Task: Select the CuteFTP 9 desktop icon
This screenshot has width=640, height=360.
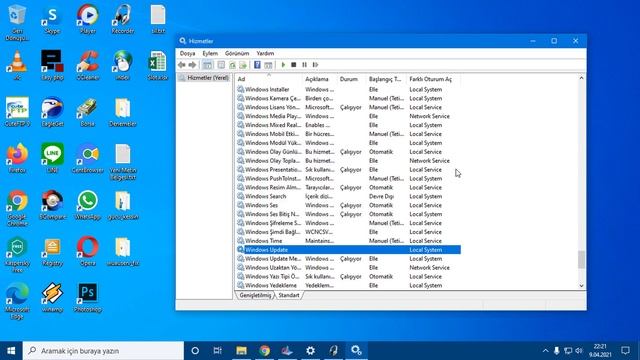Action: tap(17, 112)
